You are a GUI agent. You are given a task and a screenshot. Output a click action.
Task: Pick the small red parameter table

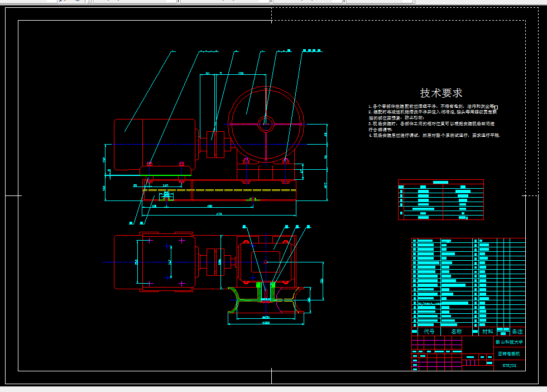(441, 200)
